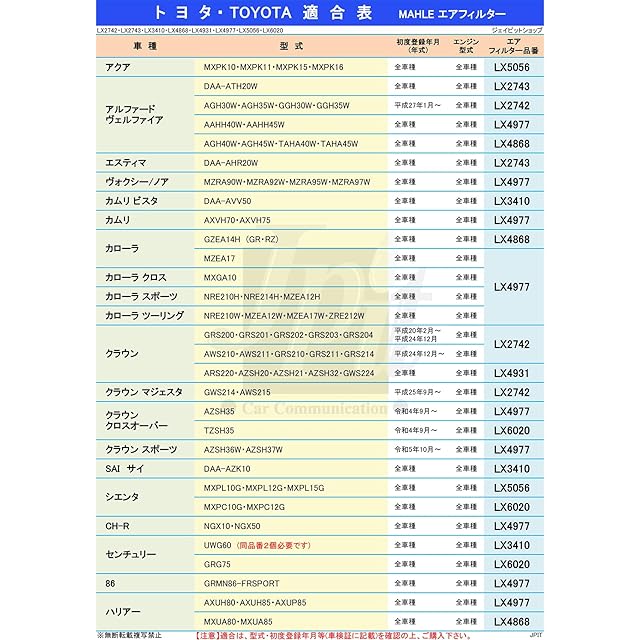This screenshot has width=640, height=640.
Task: Select the カローラ ツーリング vehicle name
Action: click(x=144, y=316)
